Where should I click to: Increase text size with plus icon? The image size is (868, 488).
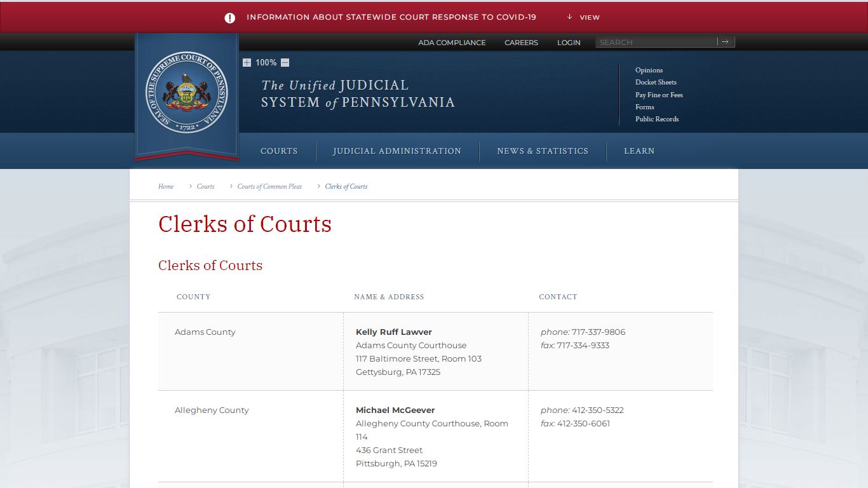click(247, 62)
